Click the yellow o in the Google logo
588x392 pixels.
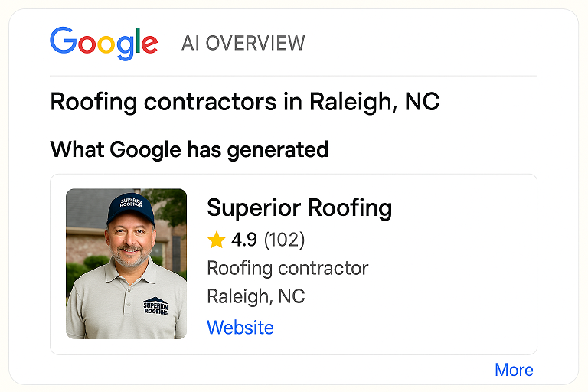(105, 44)
